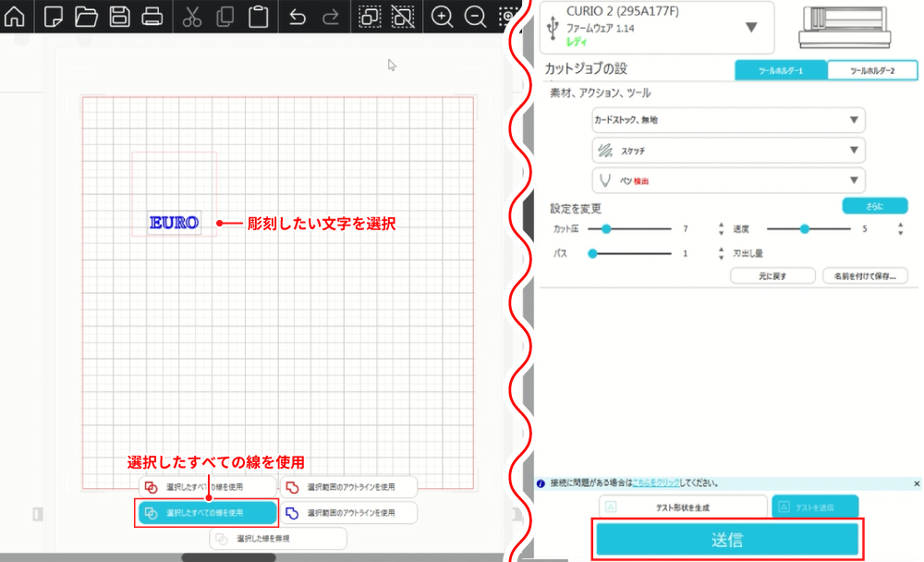Click the Print icon

(152, 16)
